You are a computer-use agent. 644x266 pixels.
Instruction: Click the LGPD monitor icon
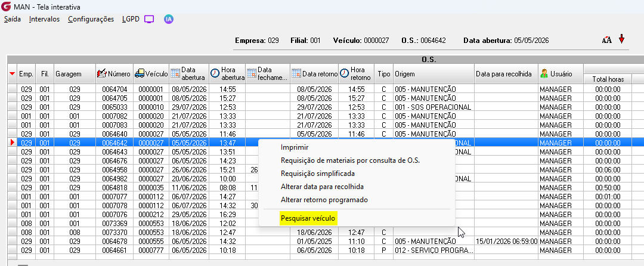point(149,19)
